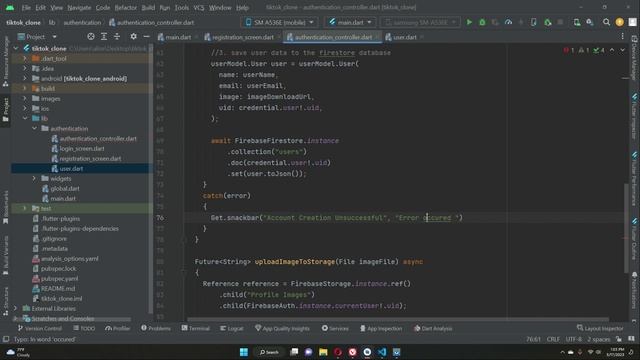Open Device Manager icon in the top toolbar
The width and height of the screenshot is (640, 360).
click(x=577, y=22)
